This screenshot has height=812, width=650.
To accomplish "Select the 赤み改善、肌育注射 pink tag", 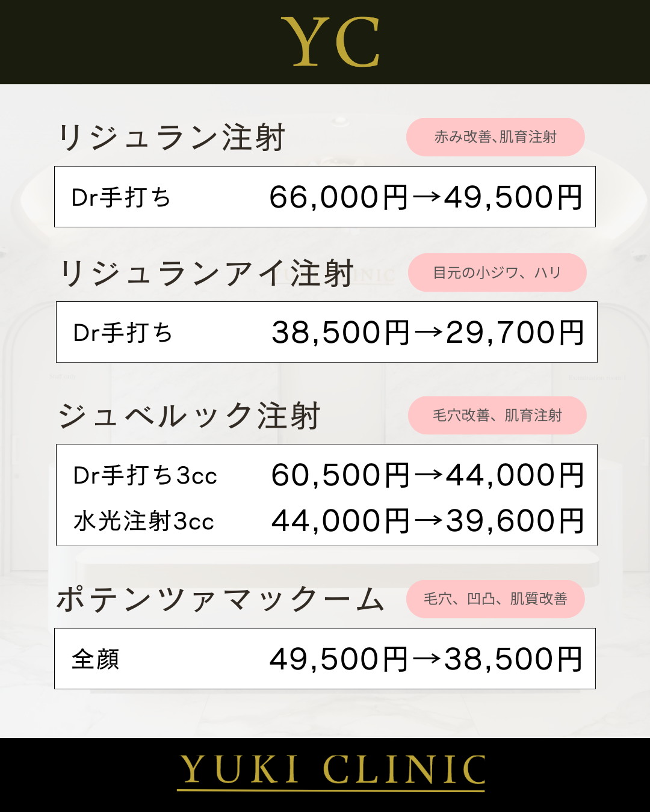I will coord(495,137).
